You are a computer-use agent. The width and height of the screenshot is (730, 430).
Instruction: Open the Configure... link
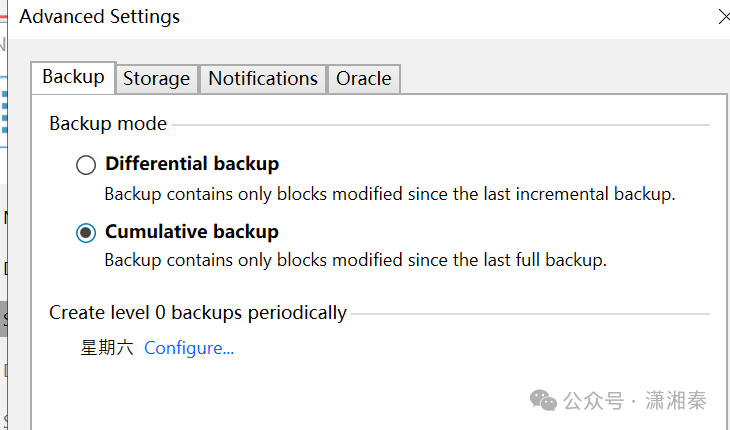(189, 348)
